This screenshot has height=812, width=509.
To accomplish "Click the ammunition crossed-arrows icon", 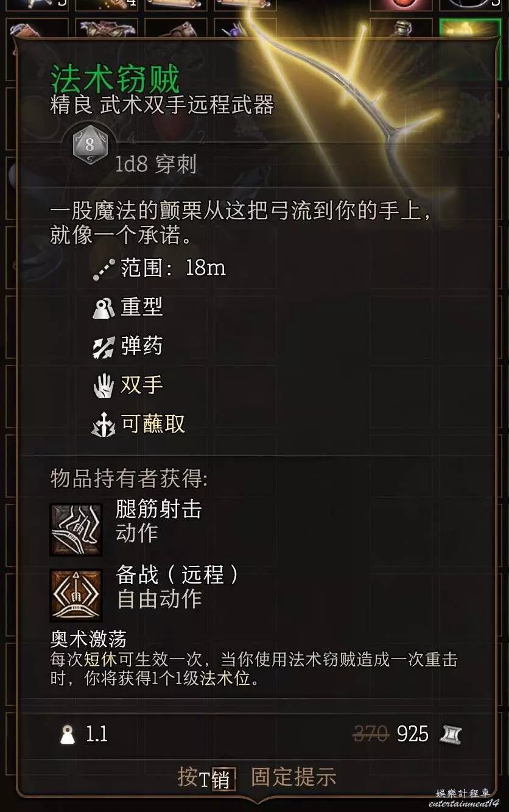I will [104, 347].
